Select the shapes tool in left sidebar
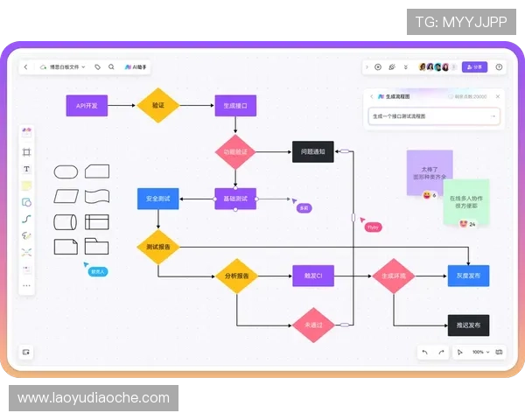525x420 pixels. (x=26, y=202)
